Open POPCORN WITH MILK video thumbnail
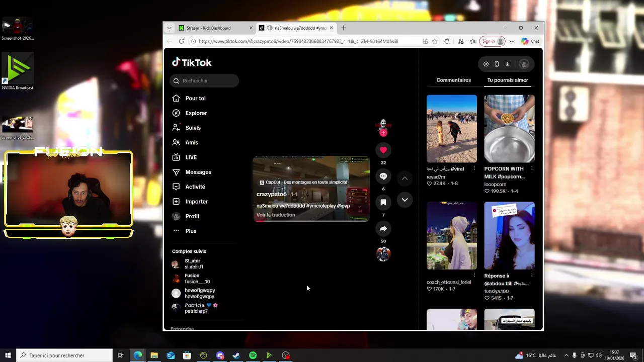The width and height of the screenshot is (644, 362). click(510, 129)
